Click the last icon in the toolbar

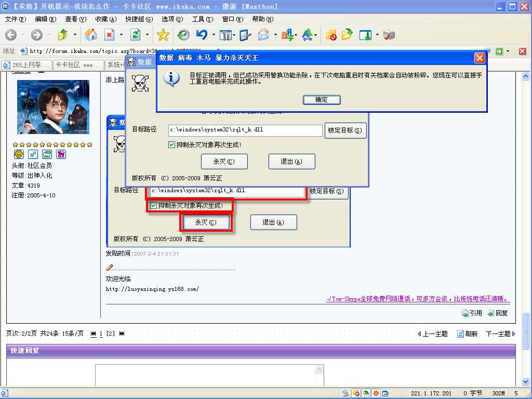click(x=389, y=35)
